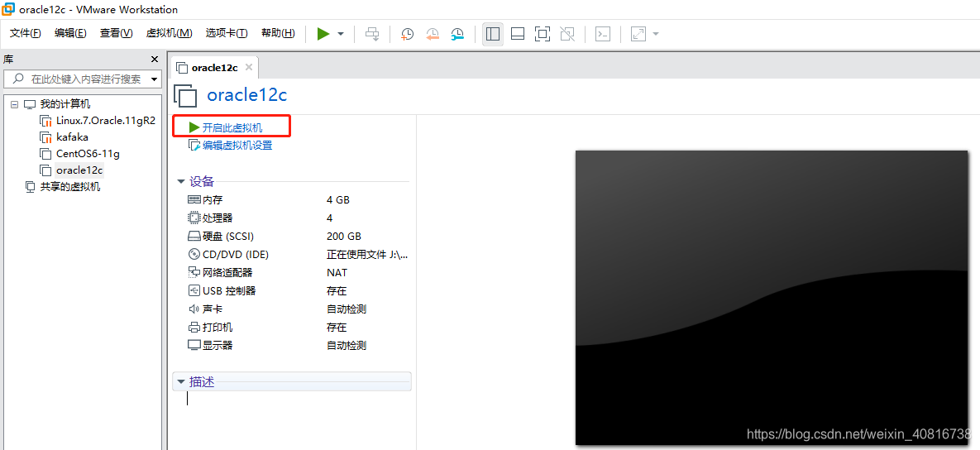Click the disc icon beside CD/DVD
The image size is (980, 450).
[194, 255]
